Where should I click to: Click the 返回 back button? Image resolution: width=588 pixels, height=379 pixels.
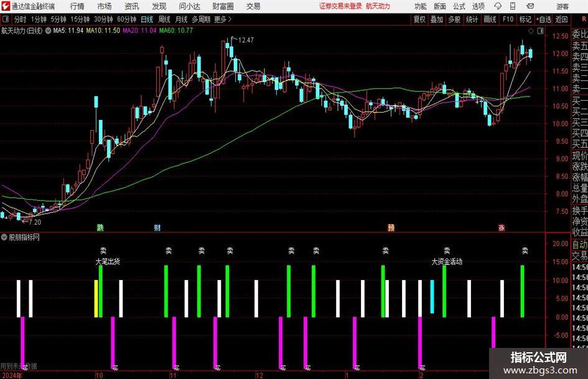[561, 19]
